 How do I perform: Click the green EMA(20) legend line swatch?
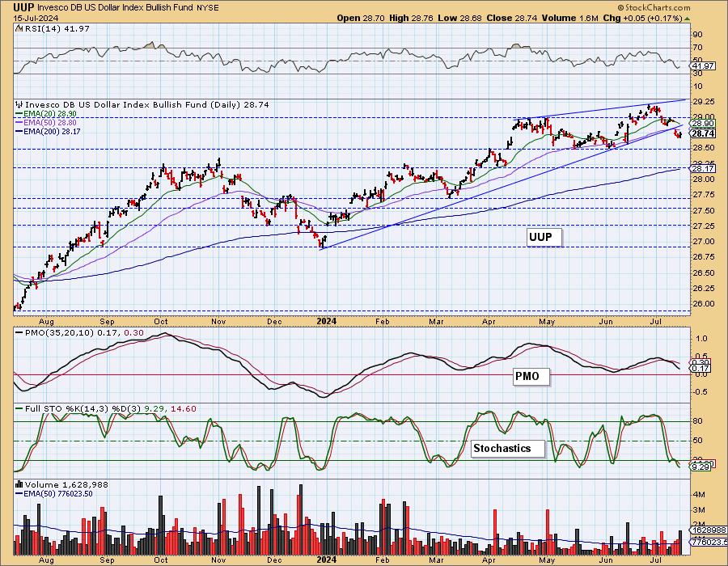19,114
